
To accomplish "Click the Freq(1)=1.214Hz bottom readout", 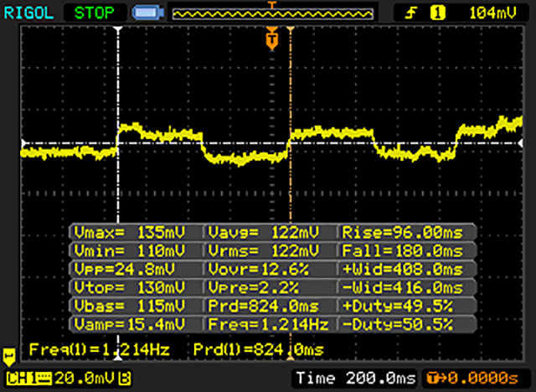I will click(99, 349).
